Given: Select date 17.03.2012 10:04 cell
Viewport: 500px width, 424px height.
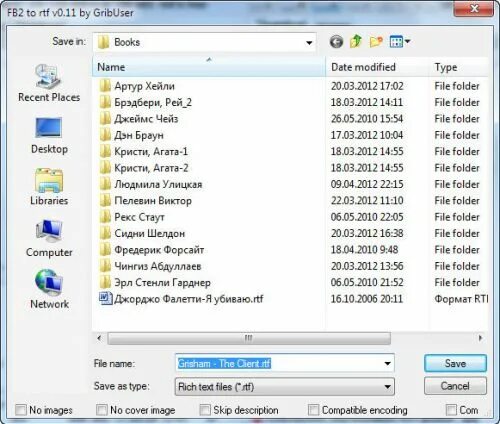Looking at the screenshot, I should (367, 135).
